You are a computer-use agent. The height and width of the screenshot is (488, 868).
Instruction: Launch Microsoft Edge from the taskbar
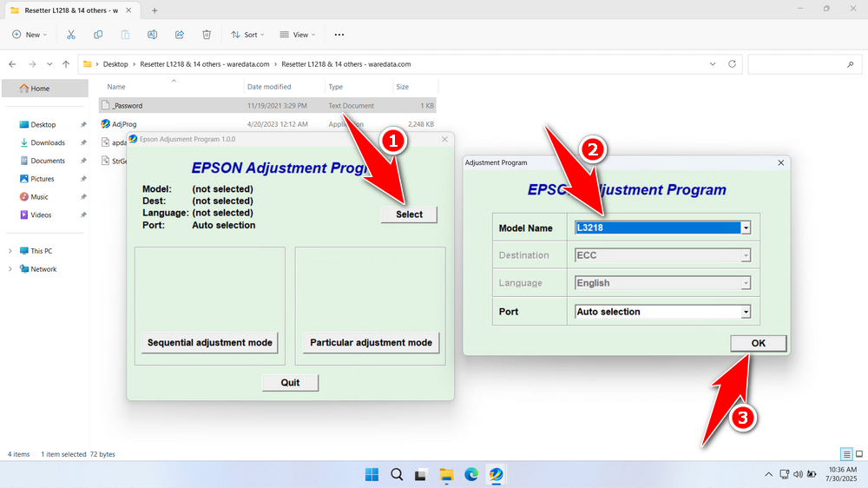(471, 474)
